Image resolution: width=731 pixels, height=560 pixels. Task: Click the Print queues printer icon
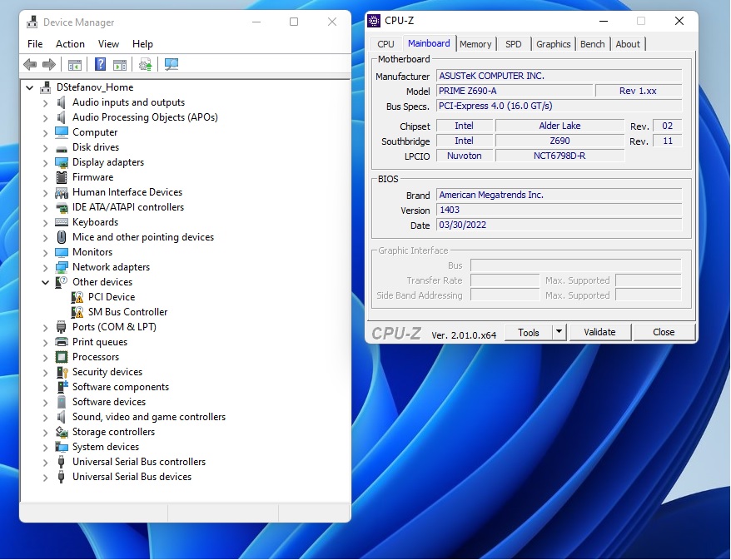point(61,342)
